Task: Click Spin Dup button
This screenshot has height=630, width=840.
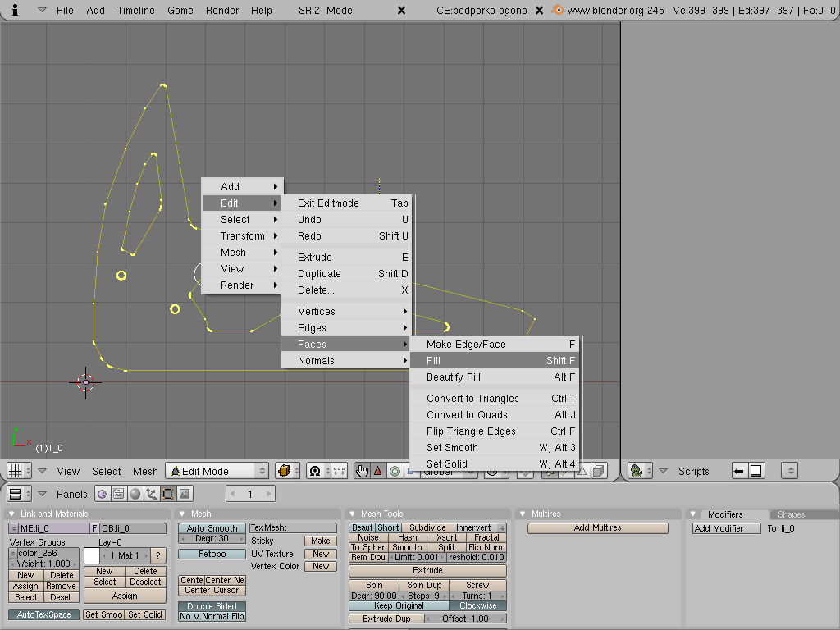Action: tap(424, 585)
